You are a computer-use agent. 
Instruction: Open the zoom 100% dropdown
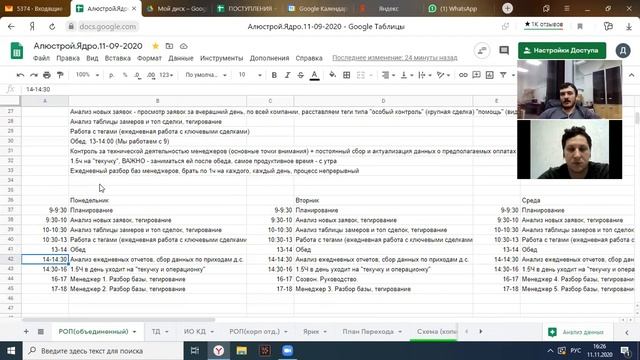click(87, 75)
